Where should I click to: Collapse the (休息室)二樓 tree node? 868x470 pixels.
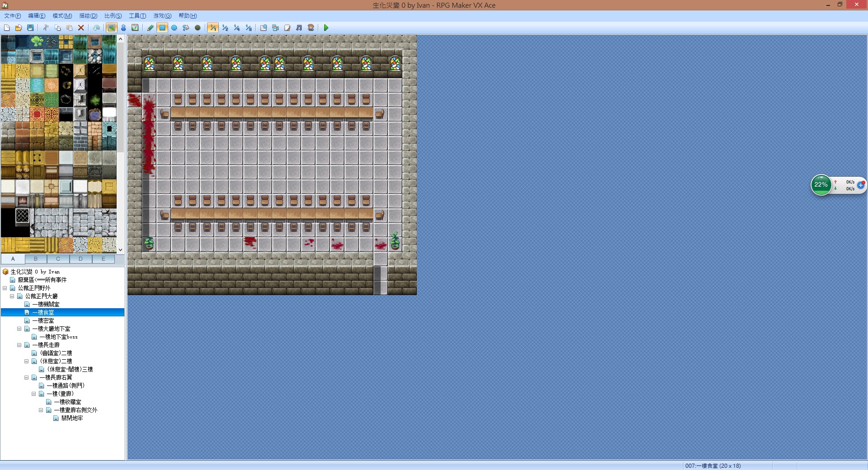pos(27,361)
